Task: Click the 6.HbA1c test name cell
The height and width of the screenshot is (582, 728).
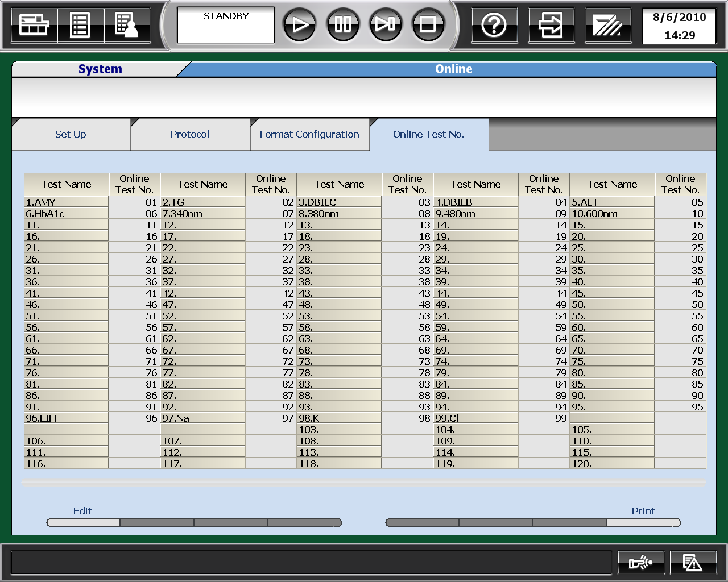Action: coord(66,214)
